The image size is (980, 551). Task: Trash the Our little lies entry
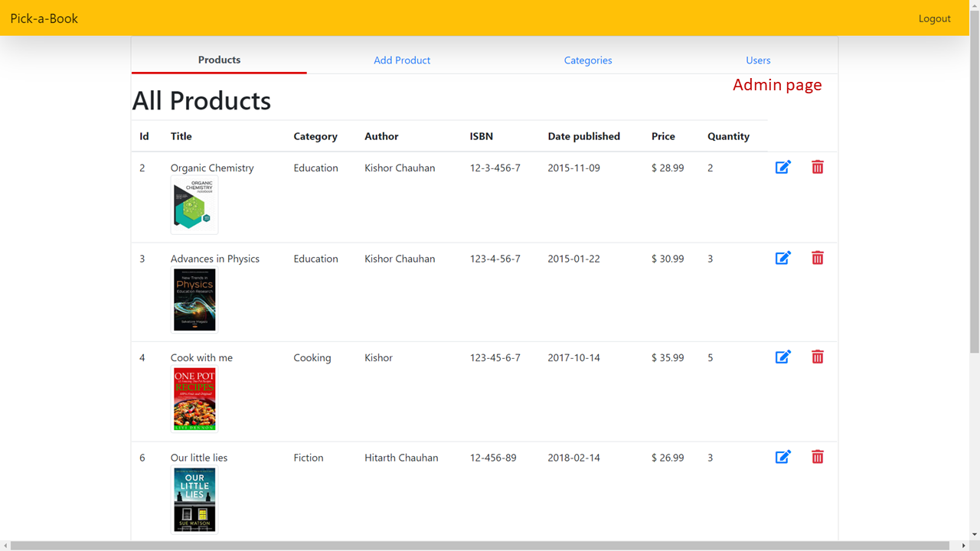[818, 457]
